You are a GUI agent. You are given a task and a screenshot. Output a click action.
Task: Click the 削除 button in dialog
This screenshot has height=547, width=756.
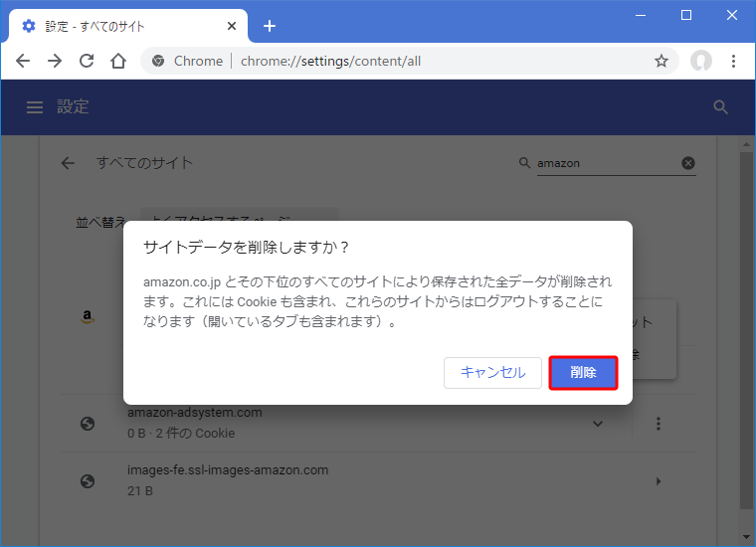(x=583, y=373)
